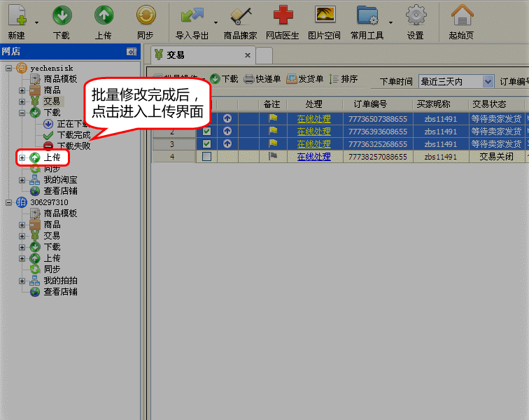The height and width of the screenshot is (420, 529).
Task: Open 在线处理 link for order 77738257088655
Action: click(313, 157)
